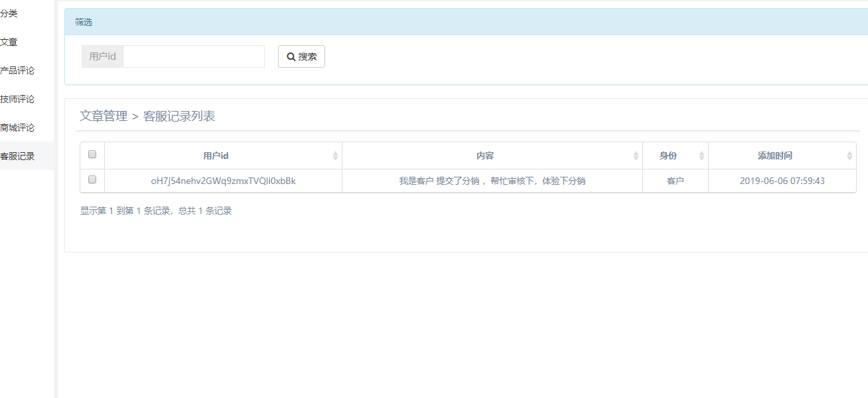
Task: Open 文章 in the left sidebar
Action: click(9, 42)
